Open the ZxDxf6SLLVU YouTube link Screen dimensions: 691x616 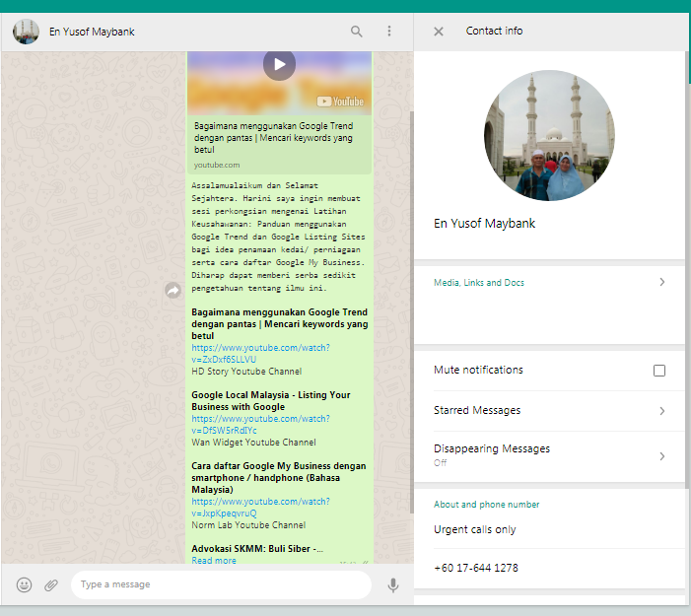point(260,354)
